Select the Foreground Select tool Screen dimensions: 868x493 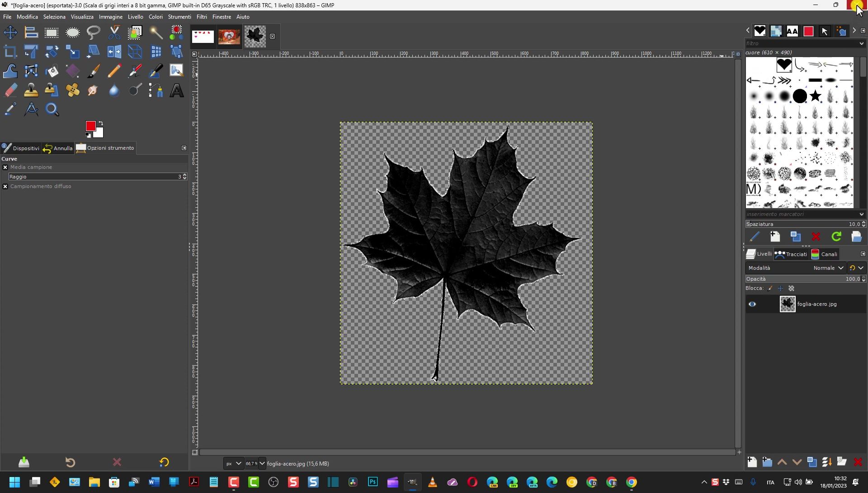(135, 33)
